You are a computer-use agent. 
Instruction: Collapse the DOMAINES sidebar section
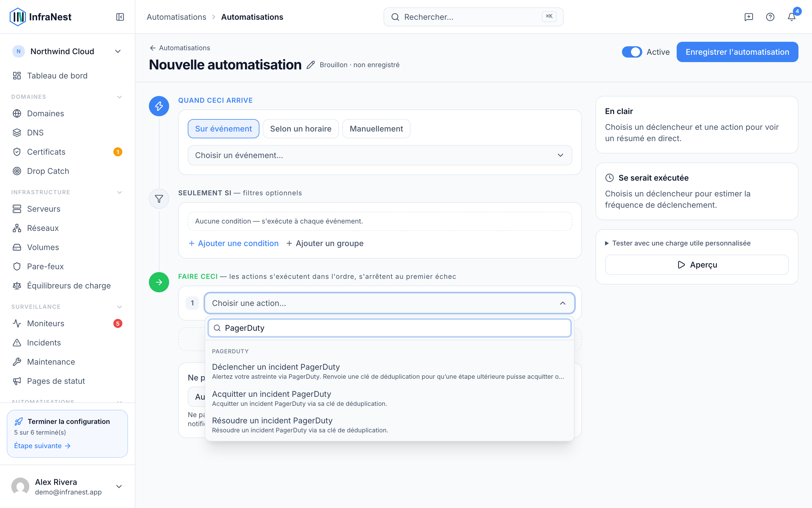point(119,97)
